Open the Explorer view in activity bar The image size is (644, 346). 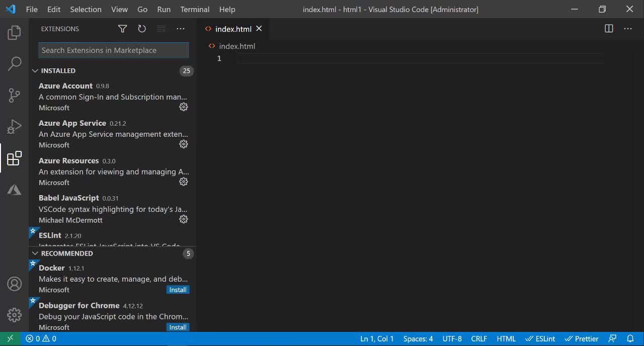click(x=14, y=33)
